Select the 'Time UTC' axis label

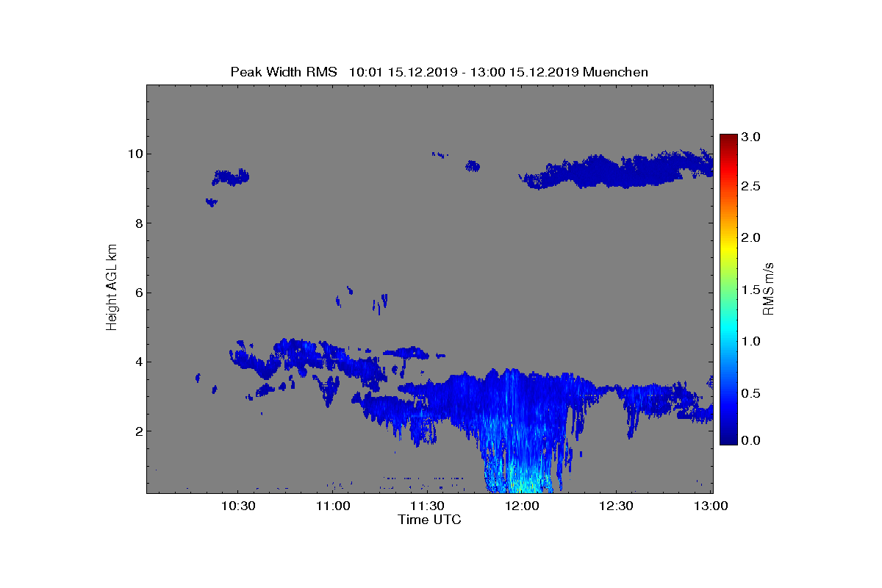coord(429,520)
